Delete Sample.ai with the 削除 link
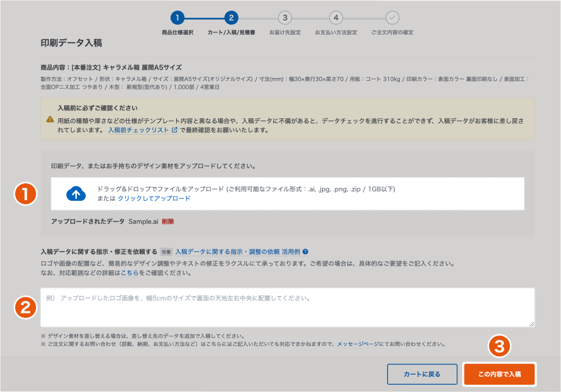 tap(168, 222)
